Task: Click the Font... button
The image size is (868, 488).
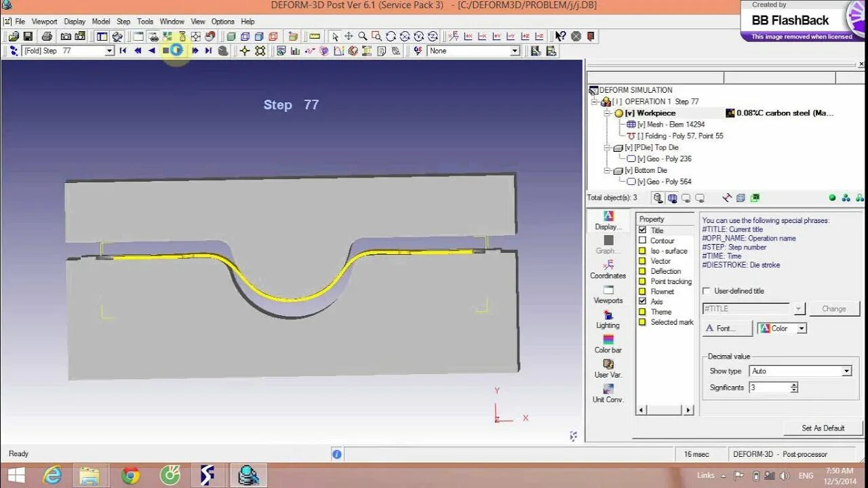Action: pos(727,328)
